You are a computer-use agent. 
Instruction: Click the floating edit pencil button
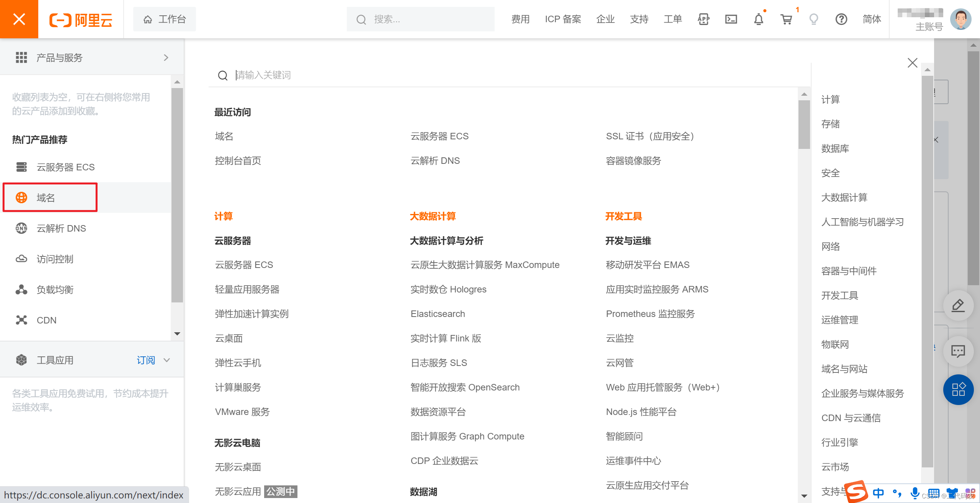[958, 305]
